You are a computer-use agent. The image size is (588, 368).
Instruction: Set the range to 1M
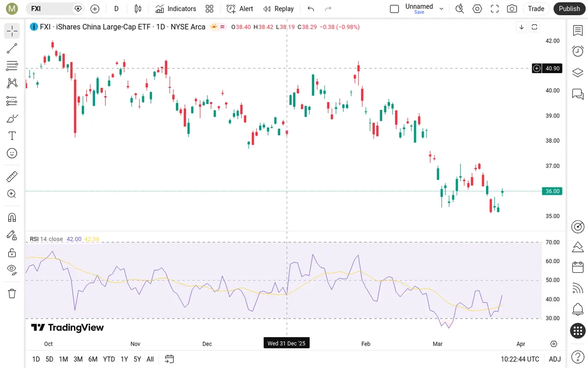tap(63, 359)
